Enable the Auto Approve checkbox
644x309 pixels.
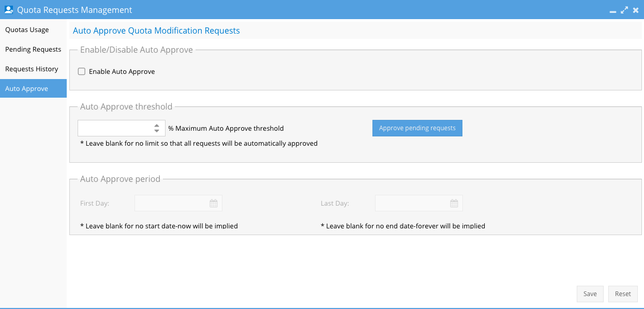pyautogui.click(x=82, y=72)
